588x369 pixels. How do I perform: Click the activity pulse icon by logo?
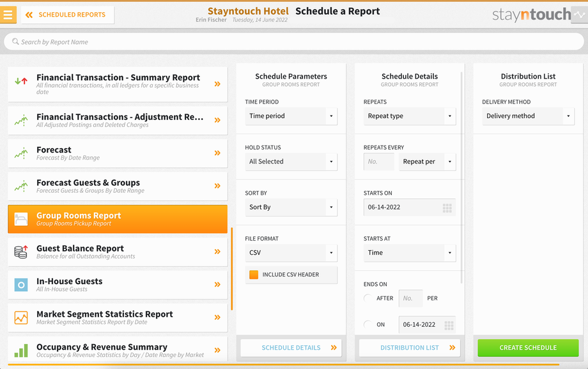[x=580, y=15]
